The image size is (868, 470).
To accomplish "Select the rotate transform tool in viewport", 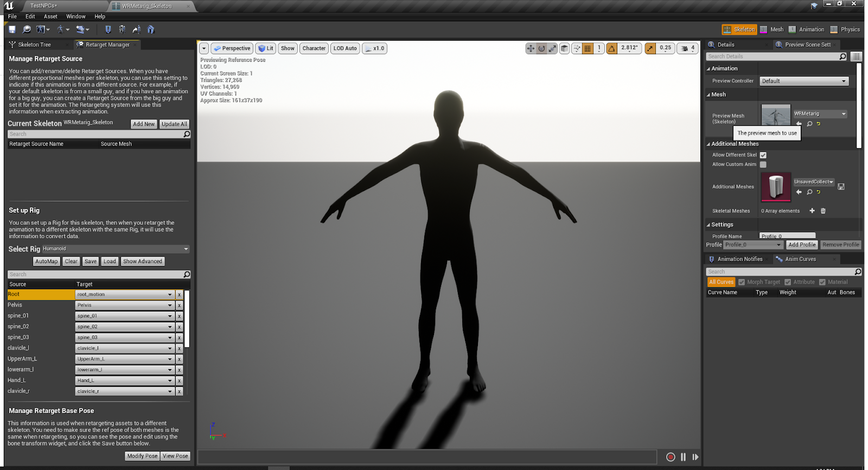I will click(541, 48).
